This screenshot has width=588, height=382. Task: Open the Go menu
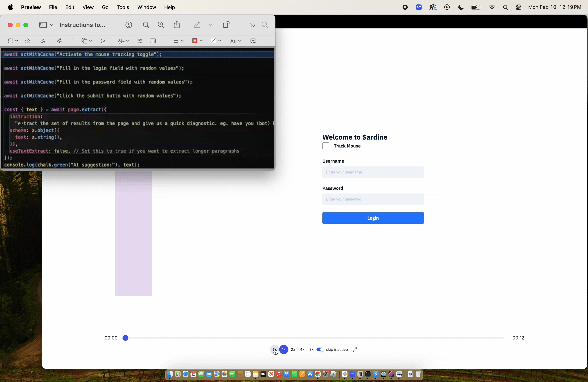(x=105, y=7)
